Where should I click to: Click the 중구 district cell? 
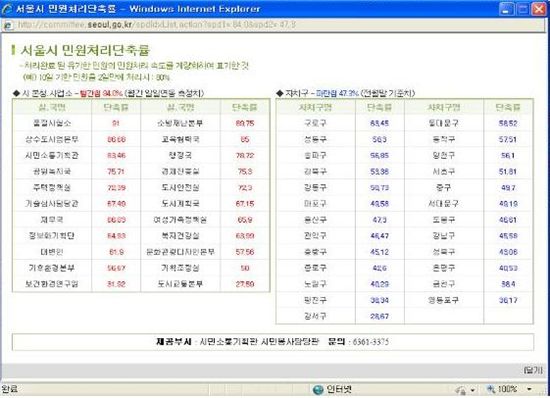(443, 188)
